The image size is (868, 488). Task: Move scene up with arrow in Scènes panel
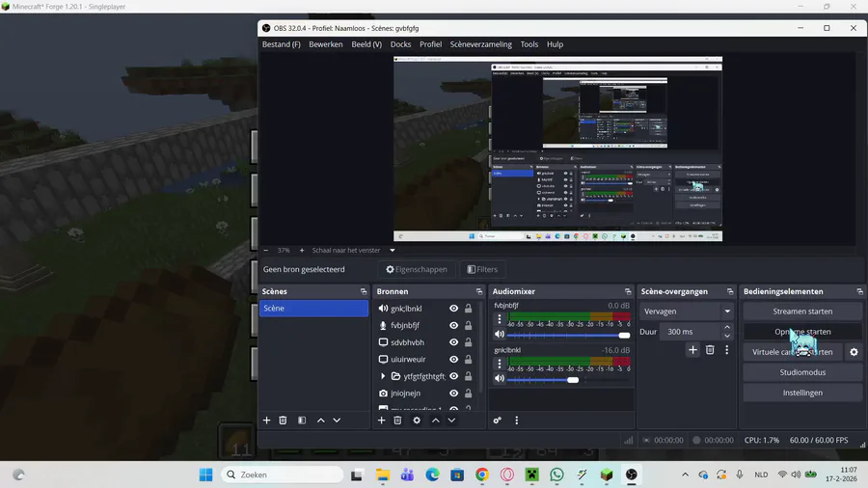pos(320,420)
